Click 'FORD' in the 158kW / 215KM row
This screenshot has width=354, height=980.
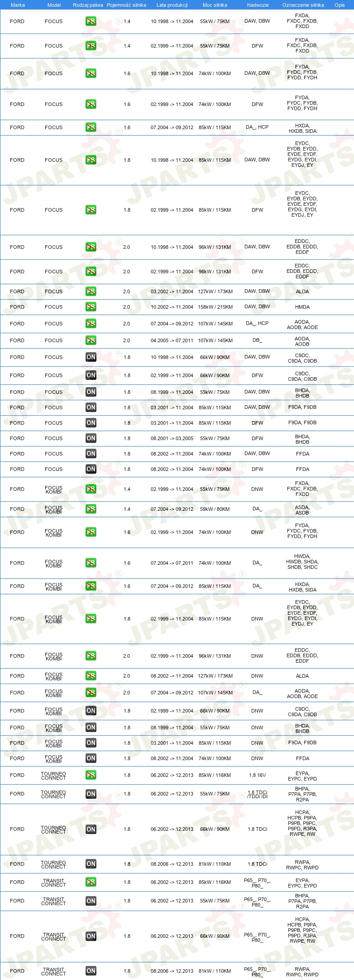[17, 307]
